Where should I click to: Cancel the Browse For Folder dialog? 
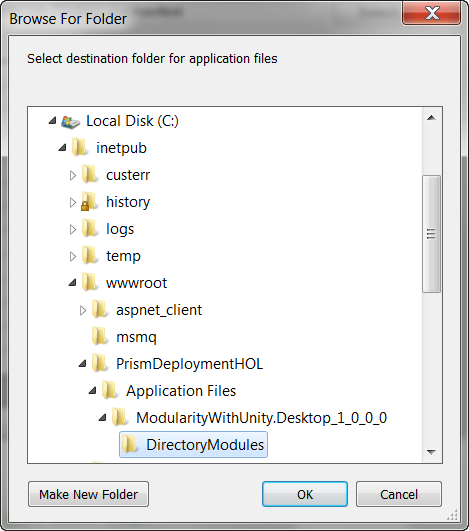click(x=399, y=494)
